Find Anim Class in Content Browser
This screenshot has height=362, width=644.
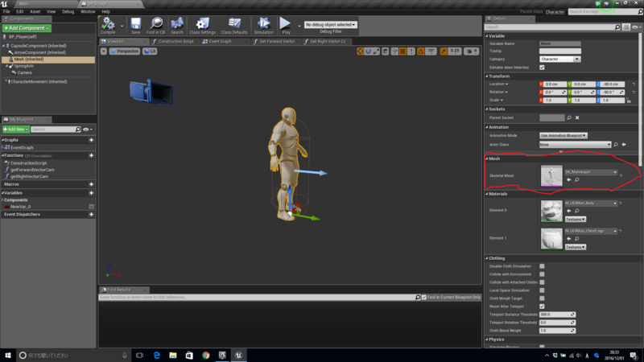pyautogui.click(x=616, y=145)
